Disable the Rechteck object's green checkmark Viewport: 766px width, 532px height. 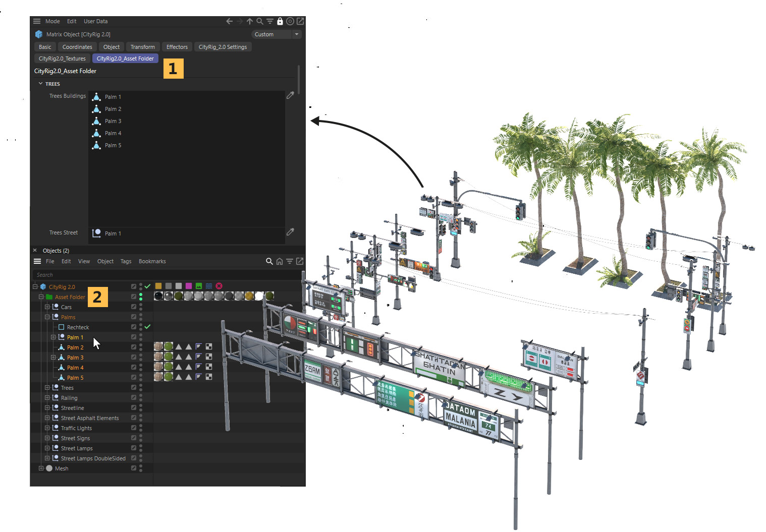click(x=147, y=327)
